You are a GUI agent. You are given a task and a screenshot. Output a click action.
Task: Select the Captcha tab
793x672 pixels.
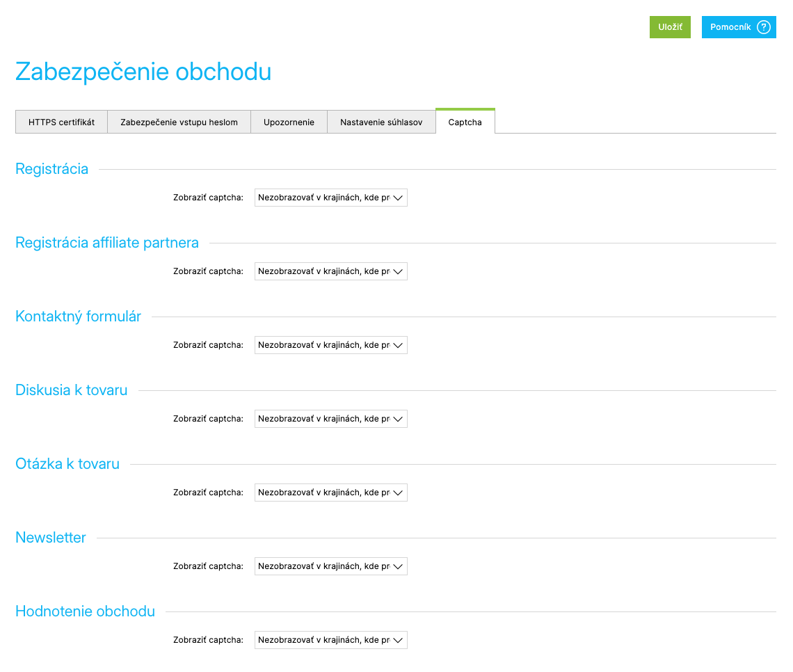click(x=465, y=121)
